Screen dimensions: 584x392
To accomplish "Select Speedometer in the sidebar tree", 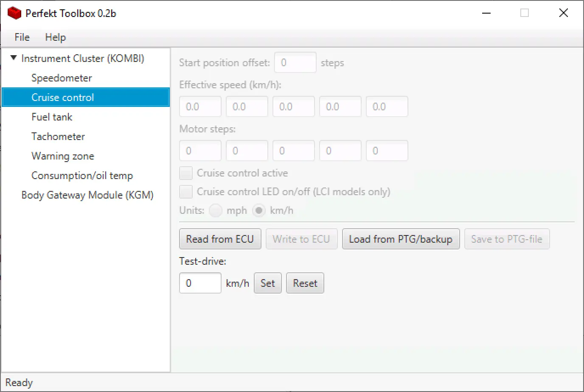I will click(62, 78).
